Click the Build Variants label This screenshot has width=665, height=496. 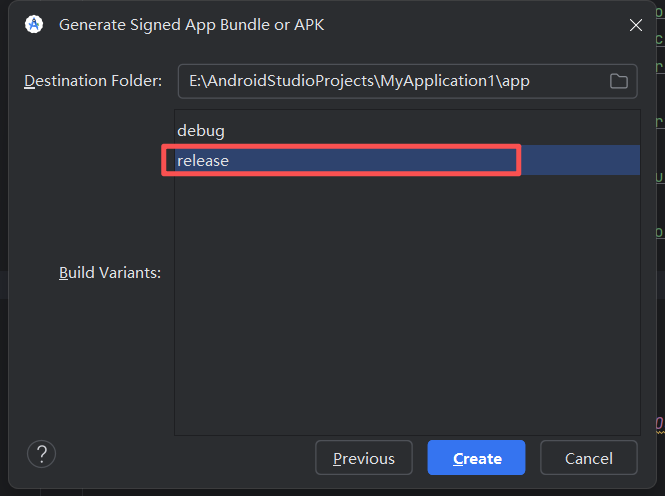click(110, 272)
